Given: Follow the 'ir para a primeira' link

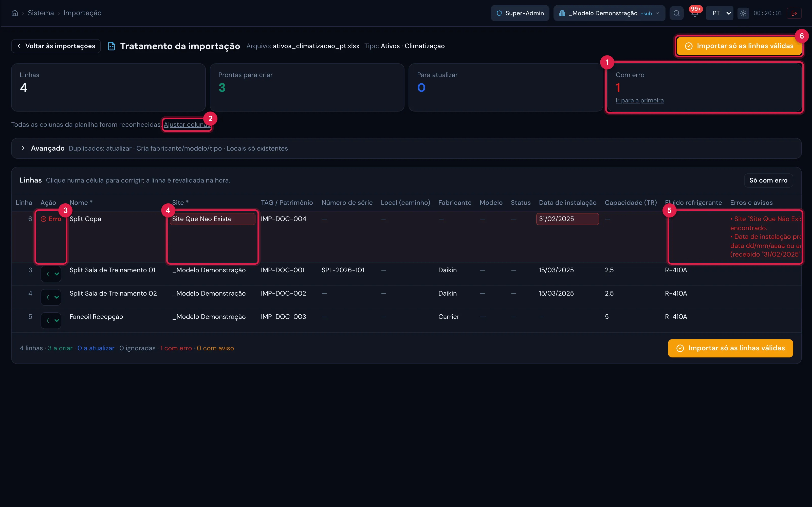Looking at the screenshot, I should [639, 100].
